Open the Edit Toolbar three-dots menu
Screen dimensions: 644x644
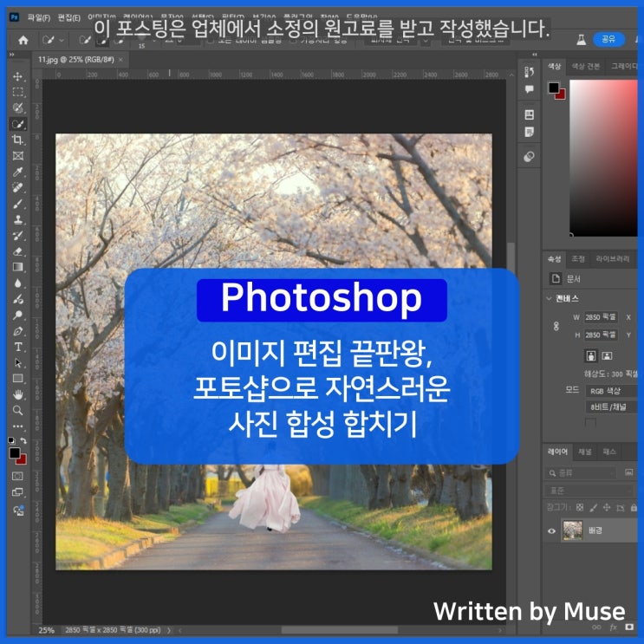pos(17,426)
